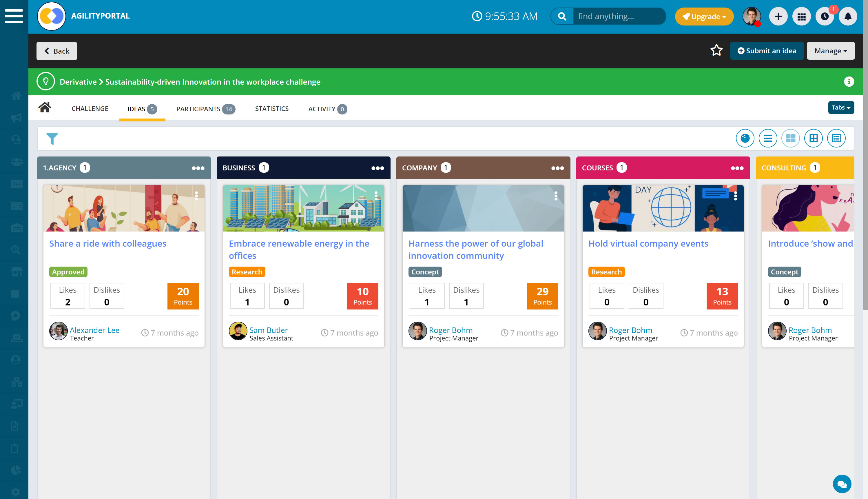Click the green info icon
The width and height of the screenshot is (868, 499).
(849, 81)
